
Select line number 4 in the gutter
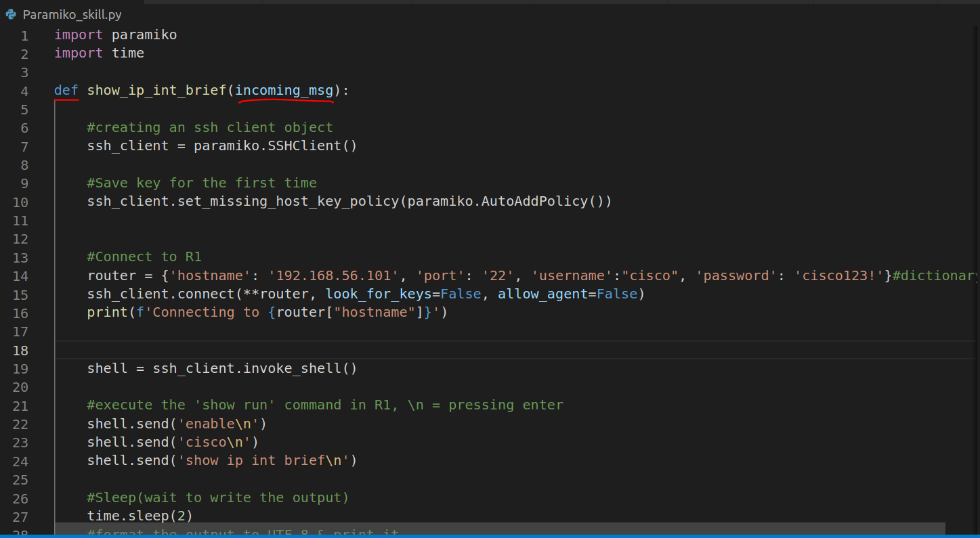(24, 91)
